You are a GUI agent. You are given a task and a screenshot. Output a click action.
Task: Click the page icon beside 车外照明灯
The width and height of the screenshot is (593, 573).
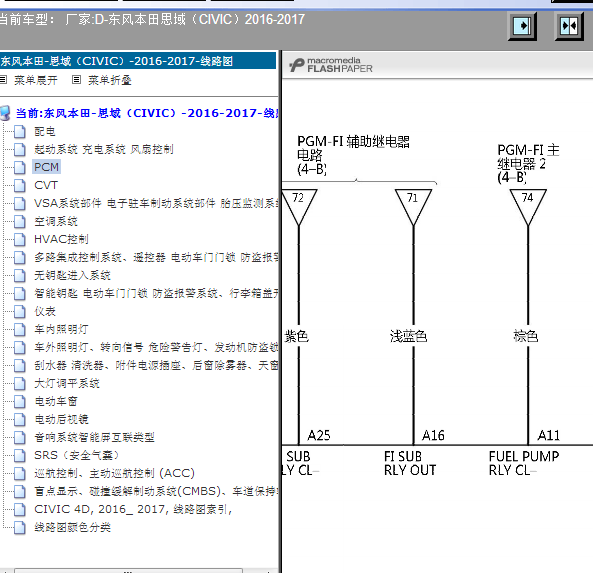coord(20,348)
